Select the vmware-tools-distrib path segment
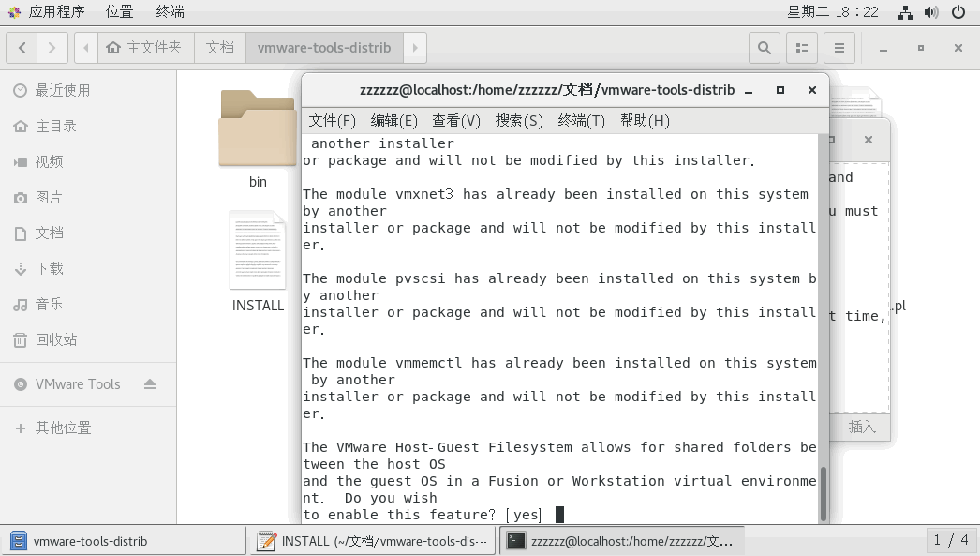The height and width of the screenshot is (556, 980). [324, 48]
